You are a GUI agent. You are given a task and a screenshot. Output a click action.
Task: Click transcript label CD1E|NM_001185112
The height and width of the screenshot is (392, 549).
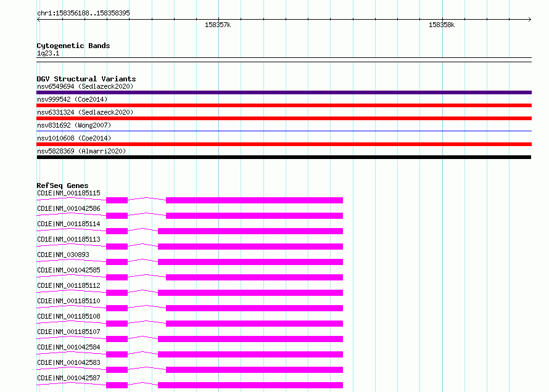tap(68, 285)
